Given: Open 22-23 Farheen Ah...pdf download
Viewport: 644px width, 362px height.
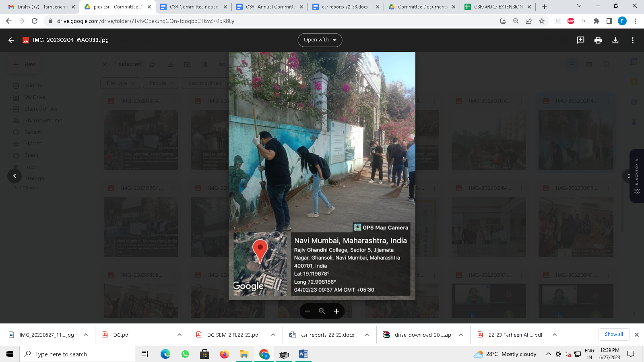Looking at the screenshot, I should pyautogui.click(x=510, y=335).
